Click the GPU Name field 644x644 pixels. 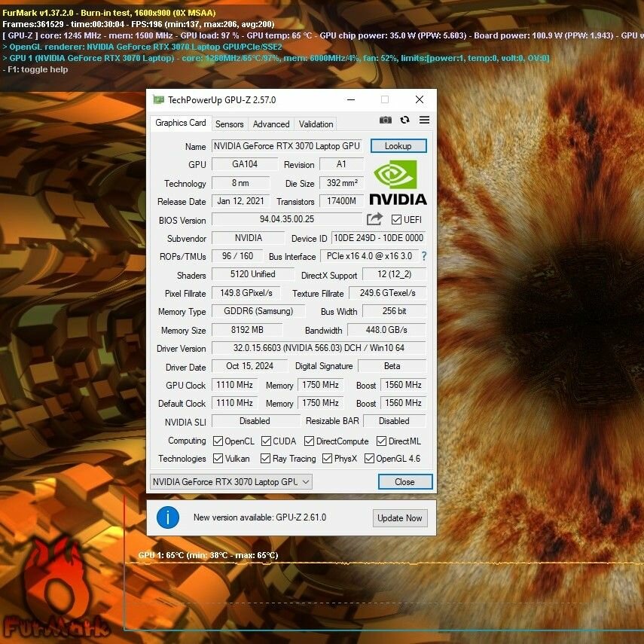pos(287,146)
